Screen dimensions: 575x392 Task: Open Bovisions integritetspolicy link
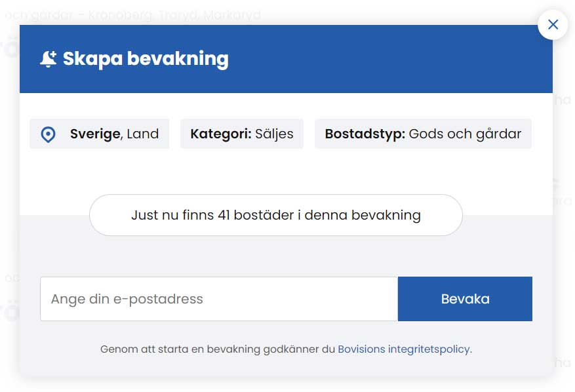tap(404, 349)
